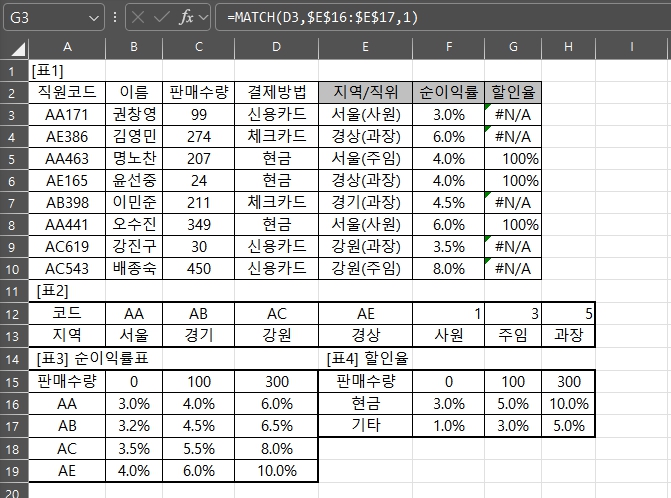671x498 pixels.
Task: Select cell containing employee code AA171
Action: pos(67,114)
